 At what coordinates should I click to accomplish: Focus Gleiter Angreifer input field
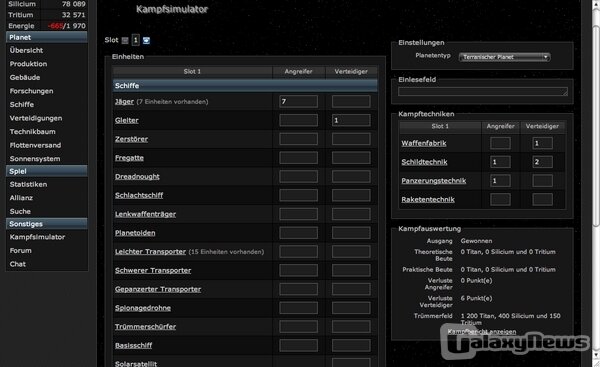coord(298,120)
